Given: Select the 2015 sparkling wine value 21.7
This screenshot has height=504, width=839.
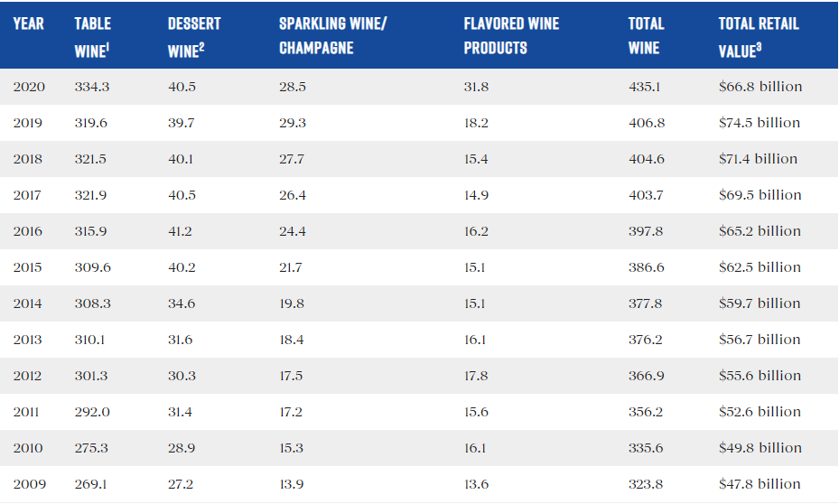Looking at the screenshot, I should tap(292, 267).
